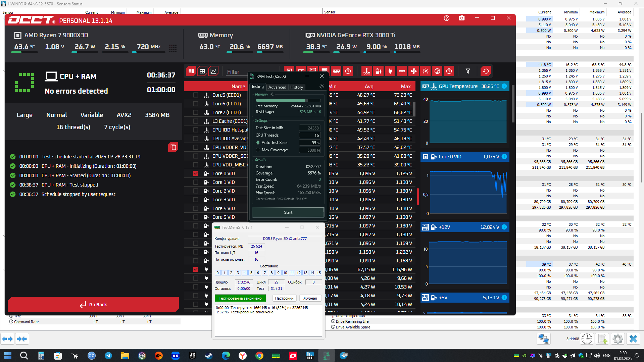Select the Max Coverage radio option
The height and width of the screenshot is (362, 644).
(258, 150)
